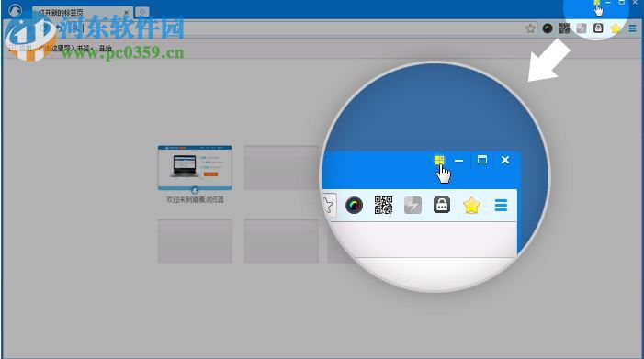This screenshot has height=359, width=644.
Task: Bookmark page with outline star in address bar
Action: click(530, 28)
